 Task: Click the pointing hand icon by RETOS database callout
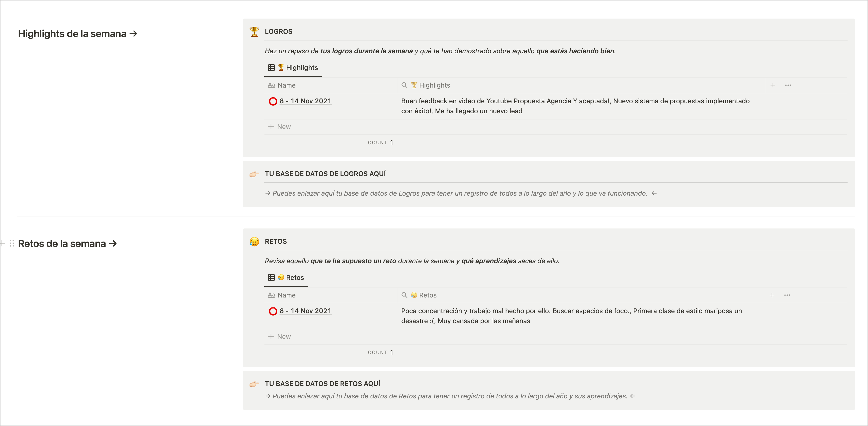[x=254, y=384]
